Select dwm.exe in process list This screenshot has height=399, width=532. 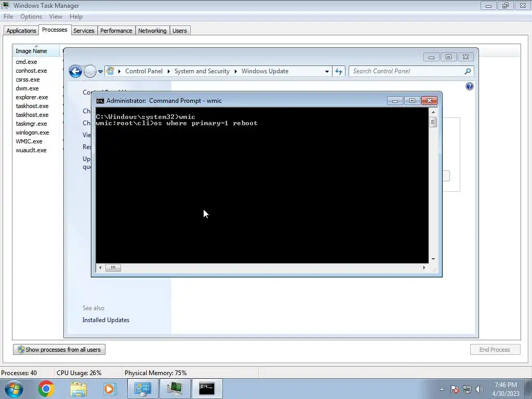pyautogui.click(x=27, y=88)
